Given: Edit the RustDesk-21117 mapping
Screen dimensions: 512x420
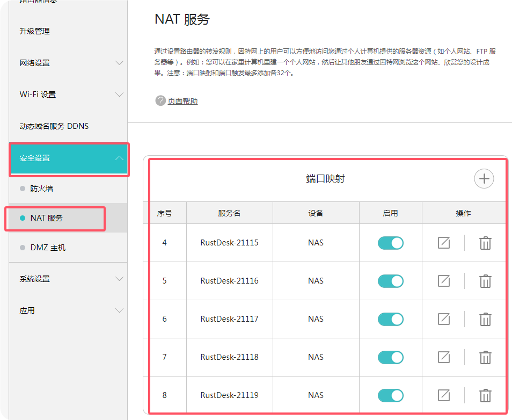Looking at the screenshot, I should 444,320.
